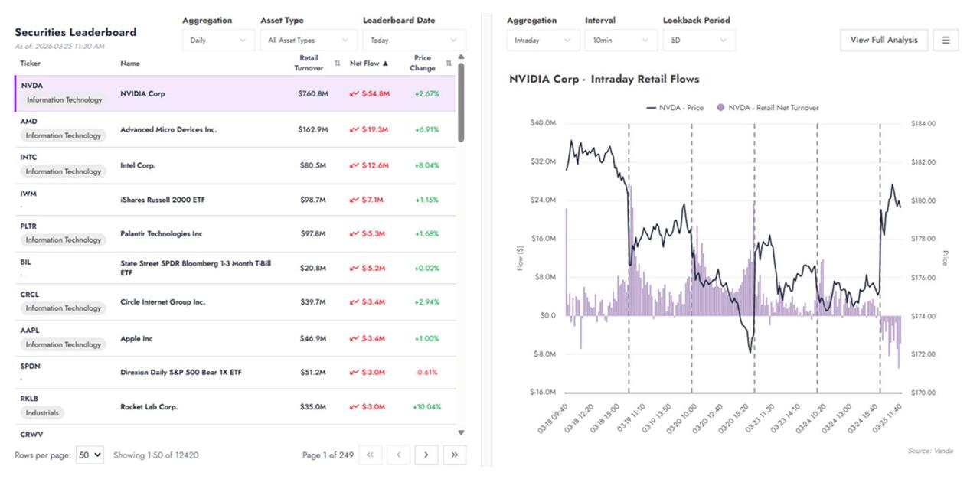The width and height of the screenshot is (980, 479).
Task: Change the 10min Interval dropdown
Action: pos(620,41)
